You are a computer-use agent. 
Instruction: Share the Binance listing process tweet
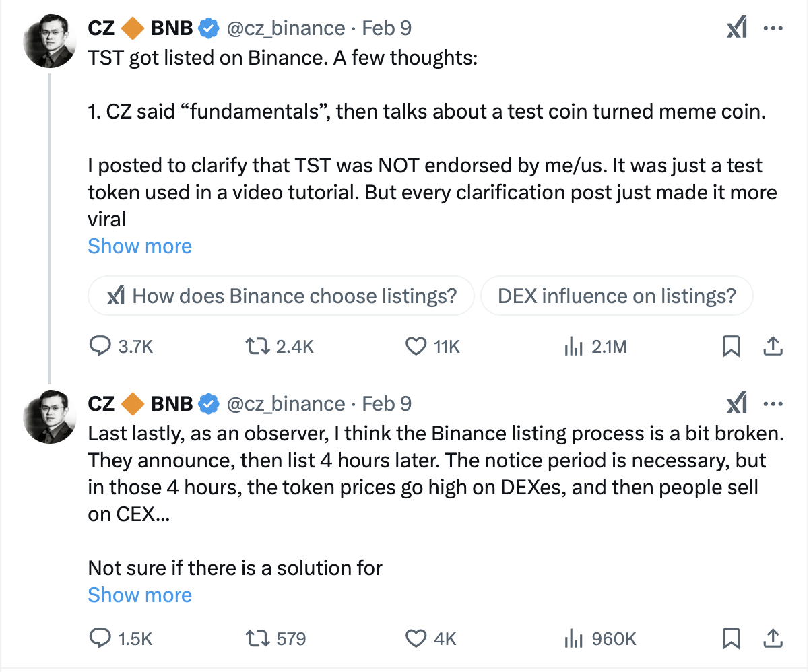coord(773,638)
